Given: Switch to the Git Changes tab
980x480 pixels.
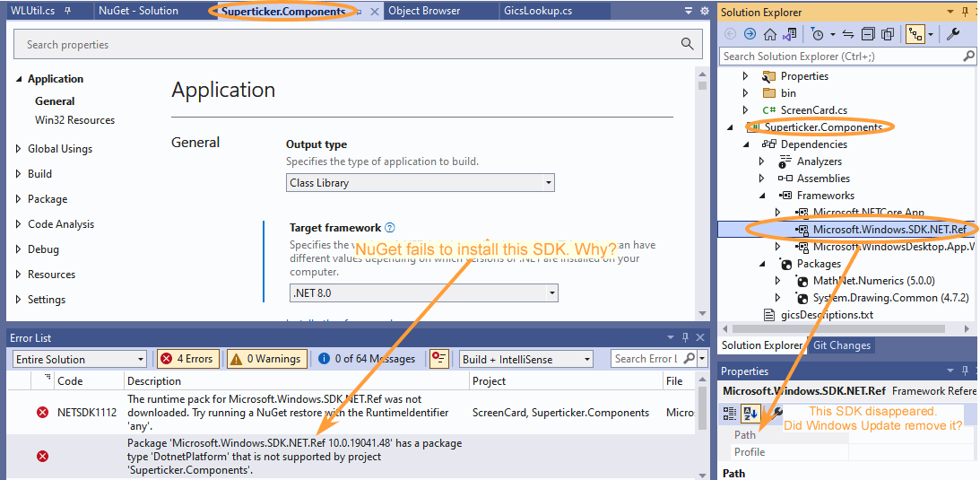Looking at the screenshot, I should click(x=841, y=345).
